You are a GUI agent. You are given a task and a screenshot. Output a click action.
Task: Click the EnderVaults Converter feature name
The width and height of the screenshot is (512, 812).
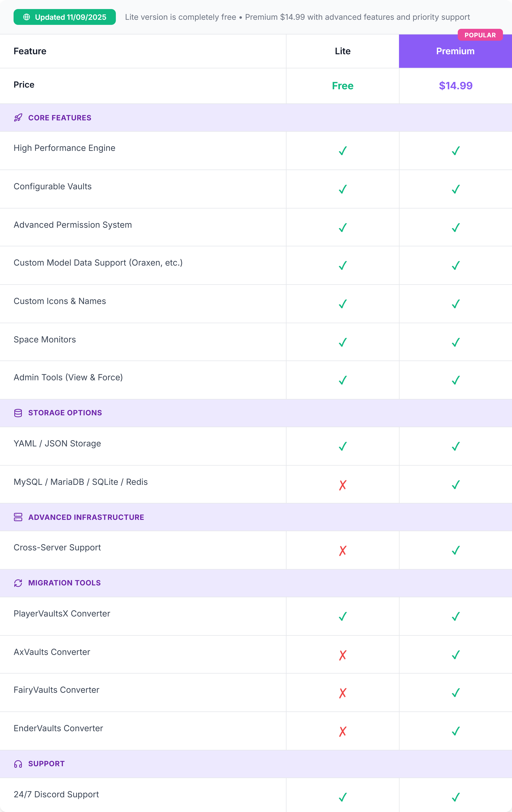click(58, 728)
